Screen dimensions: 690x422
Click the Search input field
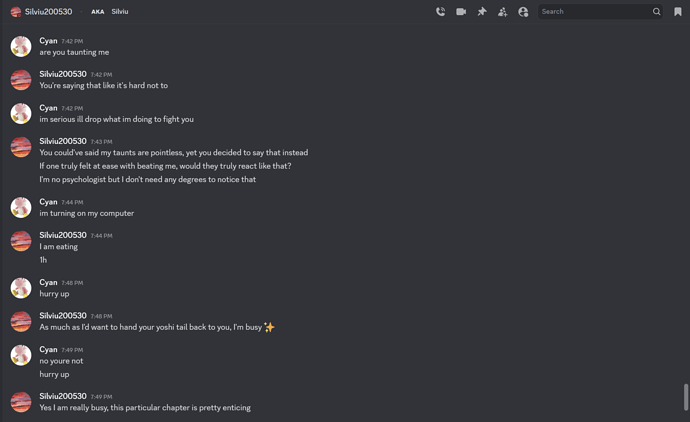(x=595, y=12)
